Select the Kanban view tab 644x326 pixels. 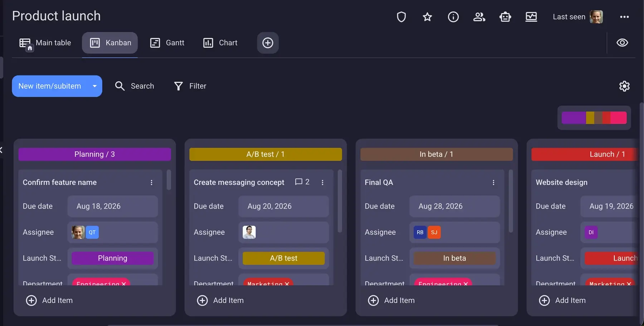(x=110, y=43)
